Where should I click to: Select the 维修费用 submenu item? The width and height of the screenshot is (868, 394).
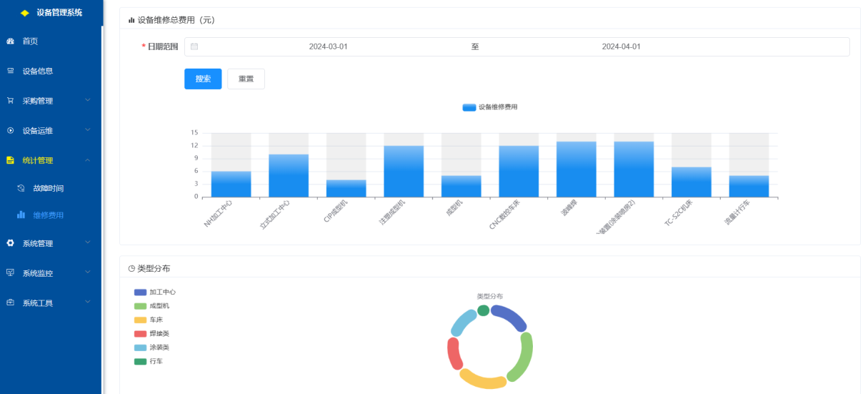51,215
